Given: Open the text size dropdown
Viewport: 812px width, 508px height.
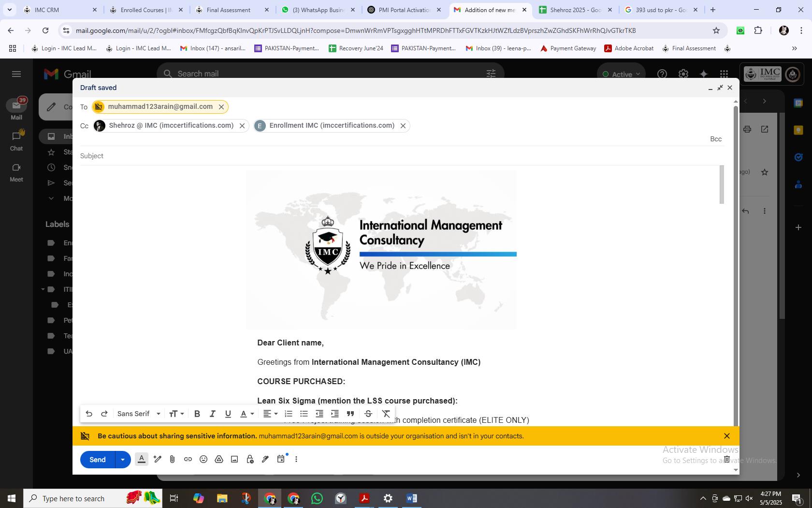Looking at the screenshot, I should pyautogui.click(x=176, y=414).
